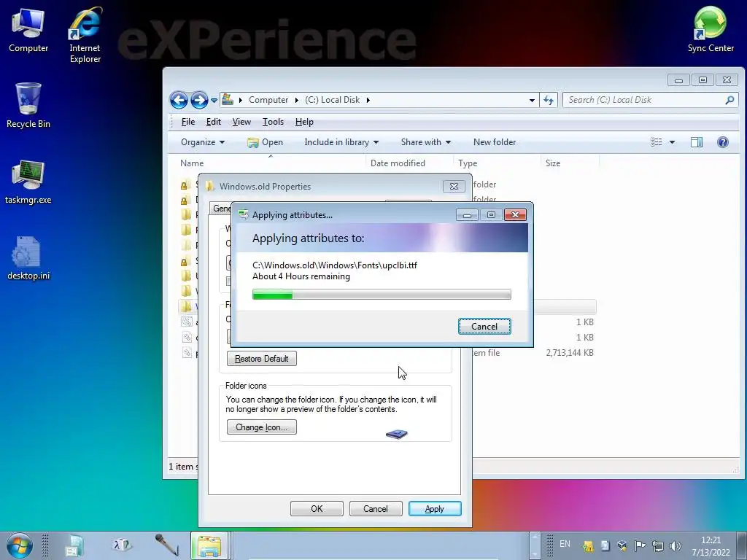Click OK in Windows.old Properties
747x560 pixels.
[317, 508]
